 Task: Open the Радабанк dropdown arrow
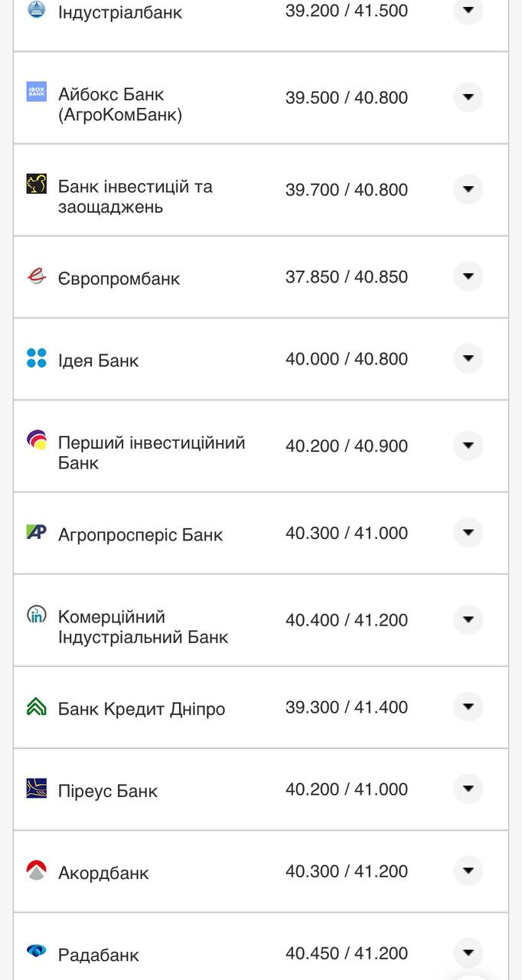coord(468,952)
